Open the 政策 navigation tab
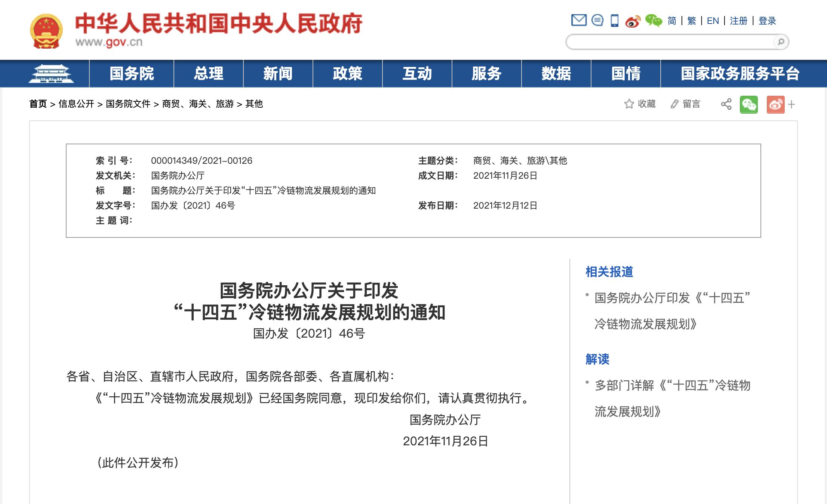This screenshot has width=827, height=504. click(x=347, y=74)
